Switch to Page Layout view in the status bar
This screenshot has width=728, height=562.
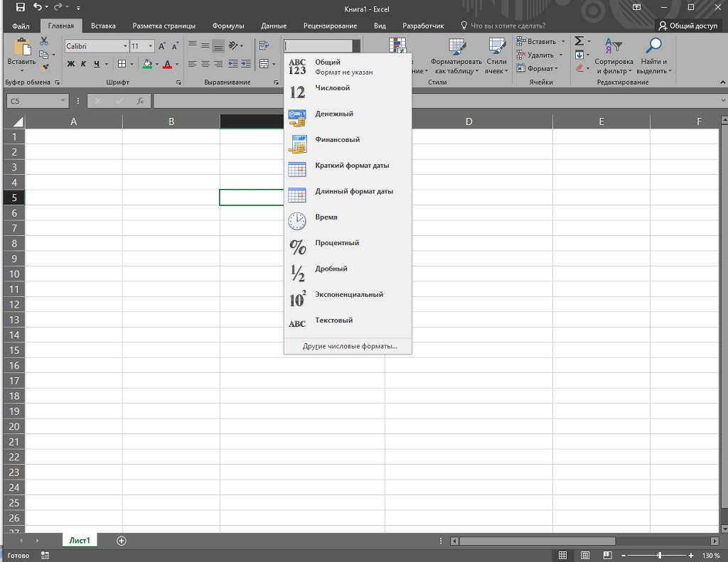[585, 555]
